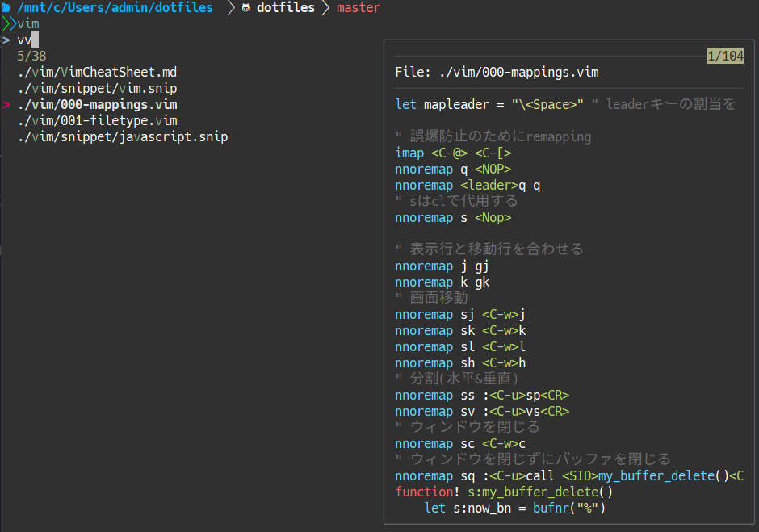Click the 'vim' command after the prompt
This screenshot has width=759, height=532.
[28, 23]
